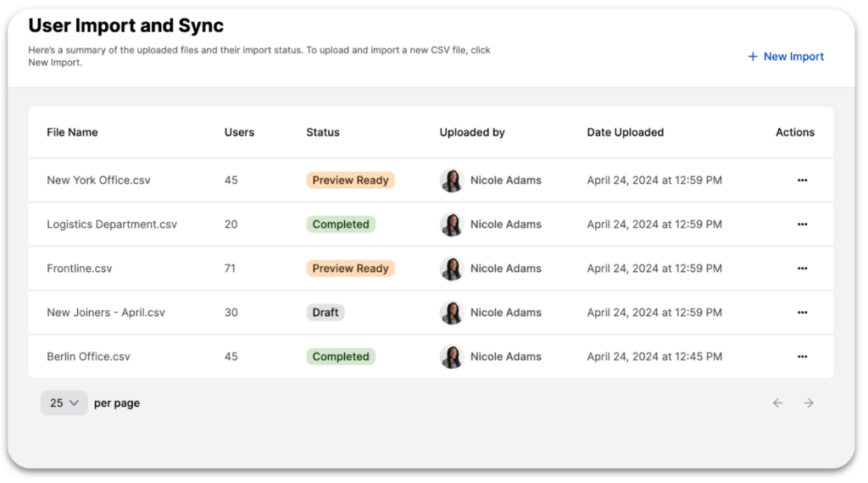This screenshot has width=868, height=483.
Task: Click Preview Ready badge for New York Office.csv
Action: (x=350, y=180)
